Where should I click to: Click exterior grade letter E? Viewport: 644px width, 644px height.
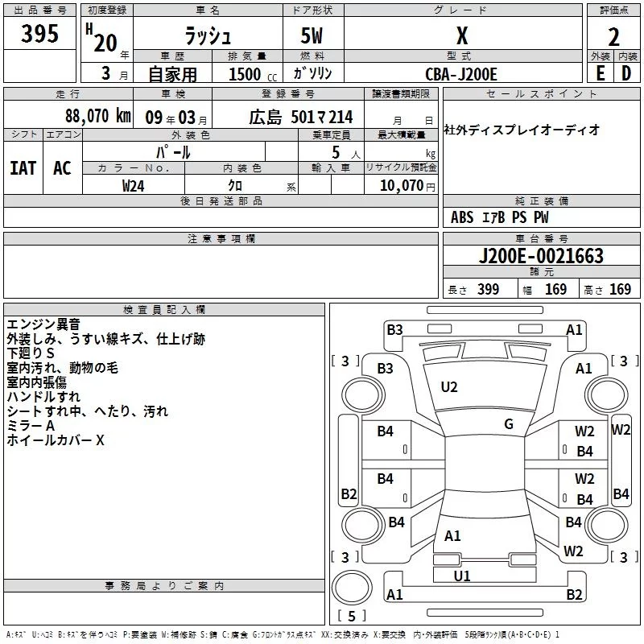point(600,73)
